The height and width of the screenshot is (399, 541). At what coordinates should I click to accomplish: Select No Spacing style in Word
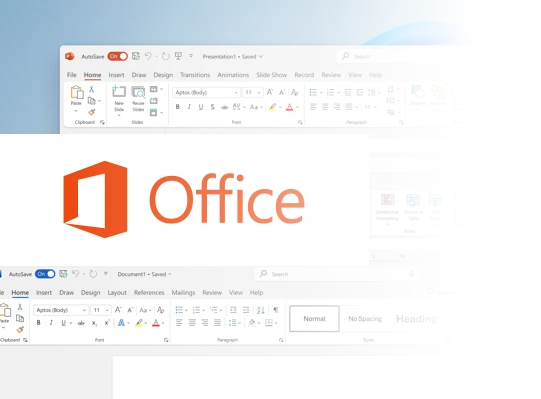coord(365,319)
